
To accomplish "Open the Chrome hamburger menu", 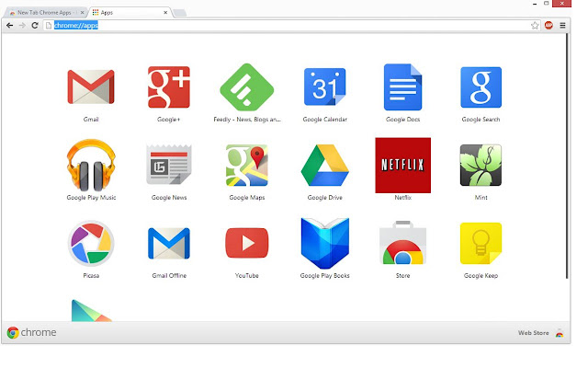I will 562,26.
